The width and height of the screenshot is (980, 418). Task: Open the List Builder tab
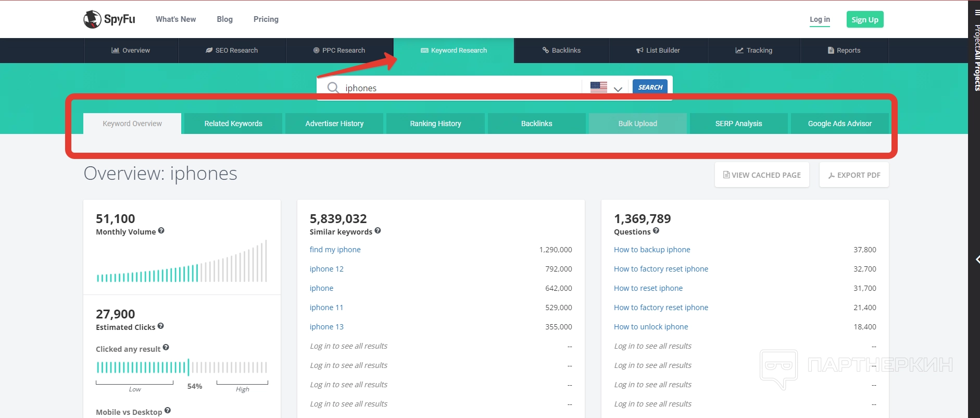click(x=658, y=51)
